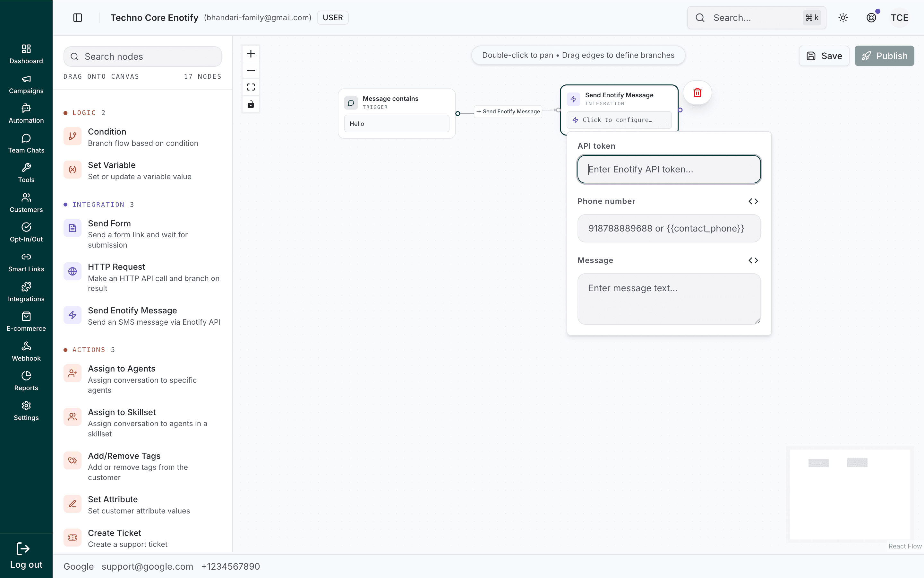924x578 pixels.
Task: Select the Assign to Agents node
Action: pyautogui.click(x=142, y=379)
